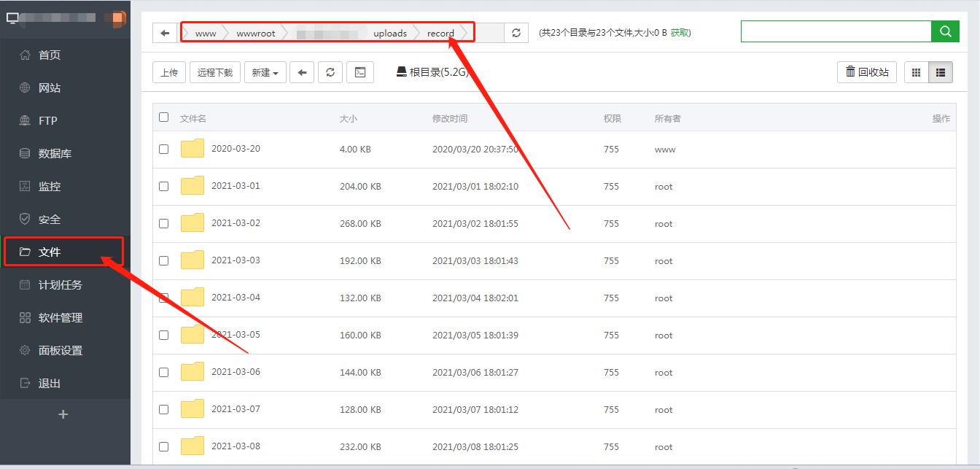The height and width of the screenshot is (469, 980).
Task: Open the 监控 sidebar item
Action: click(x=65, y=187)
